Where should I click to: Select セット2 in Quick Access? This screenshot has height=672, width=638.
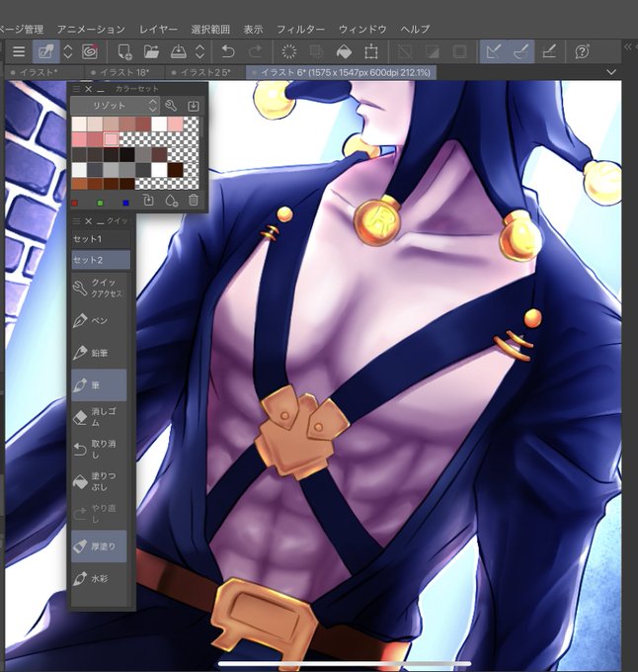[101, 260]
